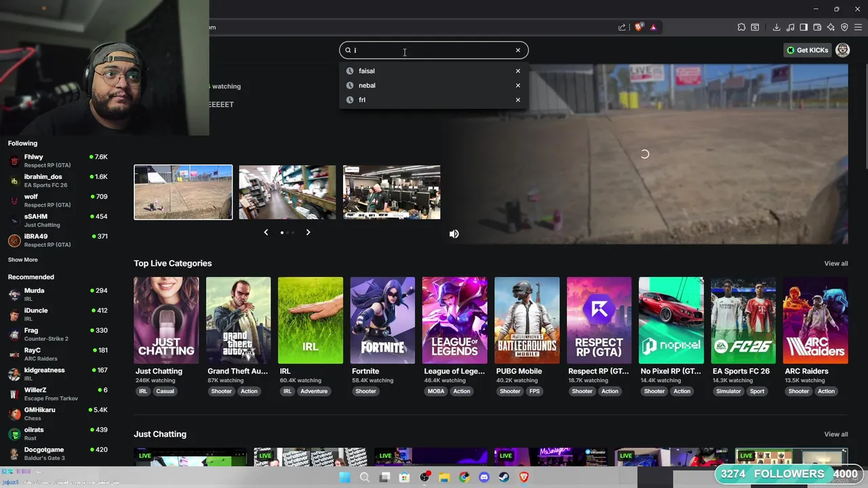Remove 'nebal' from recent searches
This screenshot has height=488, width=868.
518,85
